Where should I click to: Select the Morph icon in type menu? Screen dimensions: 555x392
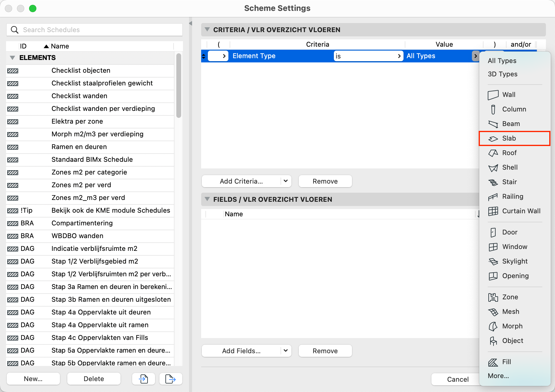[493, 326]
